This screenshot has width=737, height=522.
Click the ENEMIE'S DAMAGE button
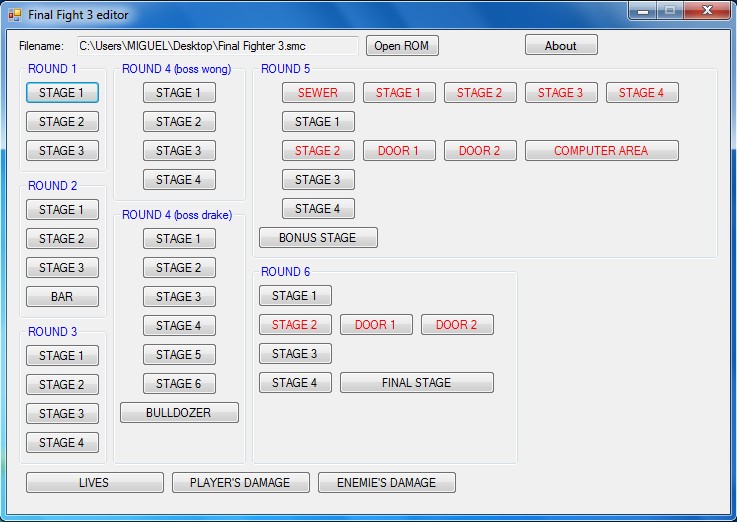tap(386, 483)
